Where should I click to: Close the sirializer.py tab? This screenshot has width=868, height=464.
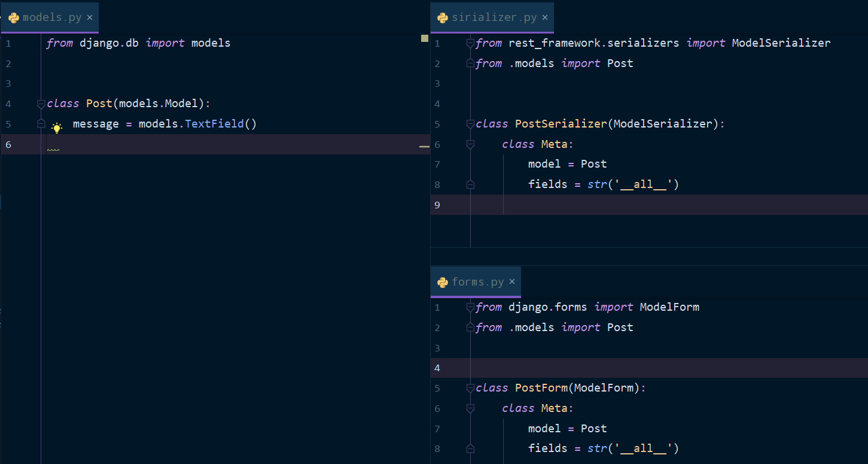coord(545,17)
